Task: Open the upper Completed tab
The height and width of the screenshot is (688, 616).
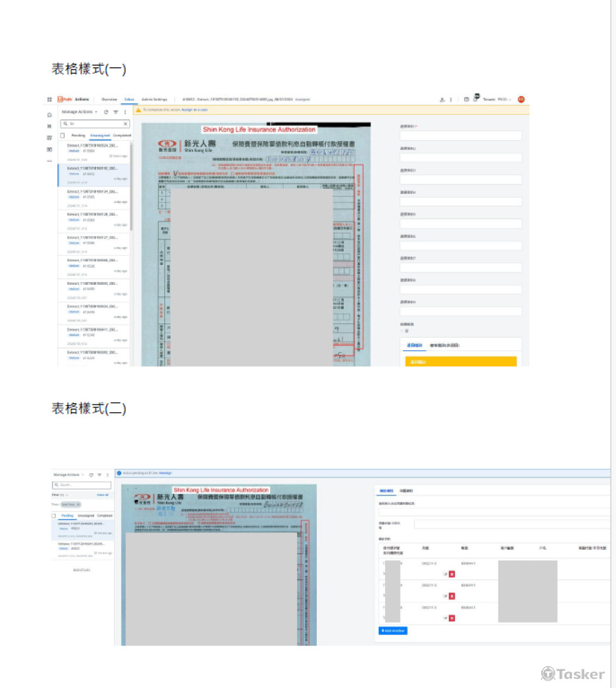Action: 122,136
